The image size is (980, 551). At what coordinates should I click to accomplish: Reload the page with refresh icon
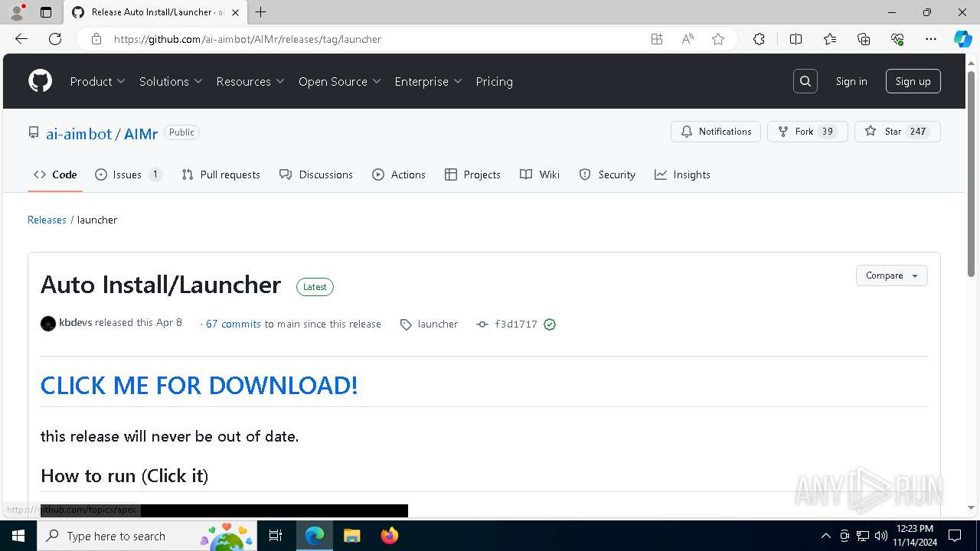55,39
